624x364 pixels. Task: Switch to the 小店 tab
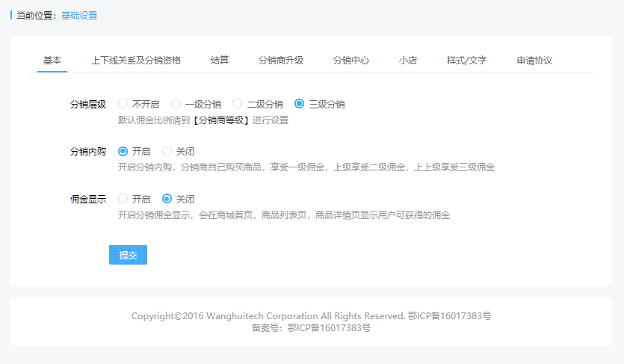point(408,61)
